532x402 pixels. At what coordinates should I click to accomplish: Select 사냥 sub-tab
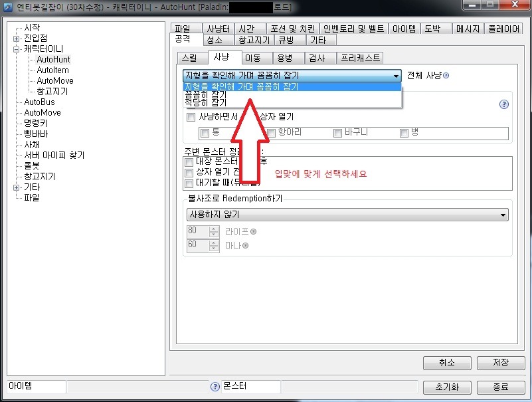(x=224, y=57)
